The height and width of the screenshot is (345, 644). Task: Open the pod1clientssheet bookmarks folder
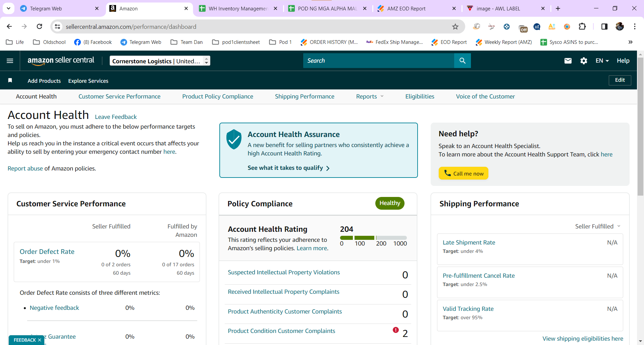[236, 42]
